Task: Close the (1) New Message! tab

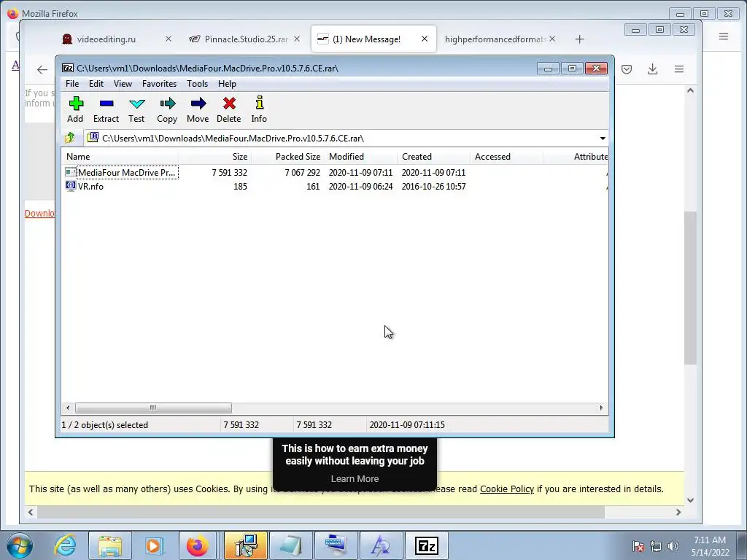Action: tap(425, 39)
